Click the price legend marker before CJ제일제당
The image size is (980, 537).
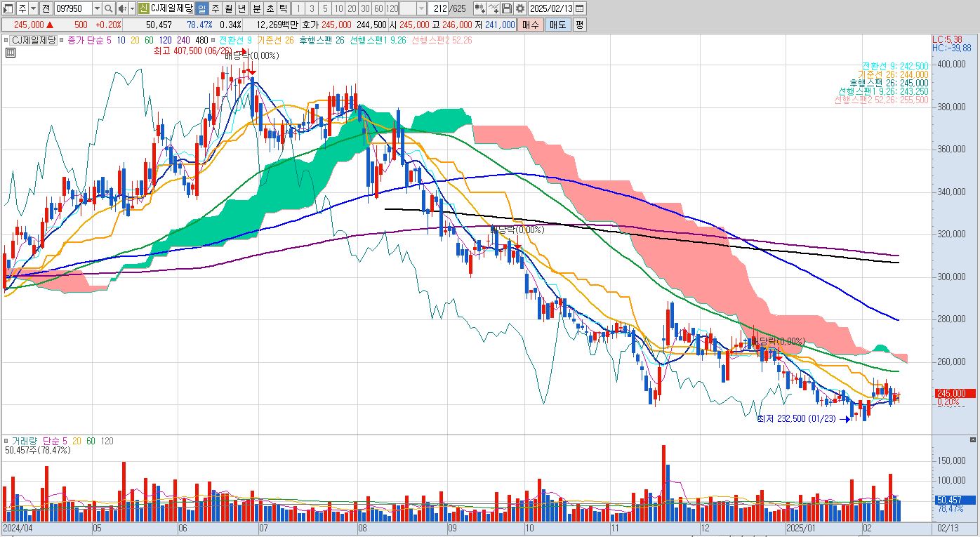coord(7,41)
